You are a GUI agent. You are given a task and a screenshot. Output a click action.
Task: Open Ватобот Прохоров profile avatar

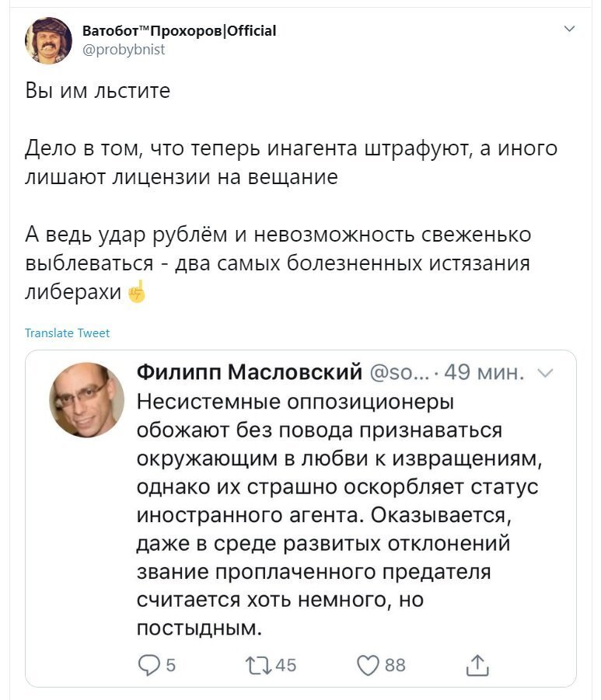click(x=48, y=40)
